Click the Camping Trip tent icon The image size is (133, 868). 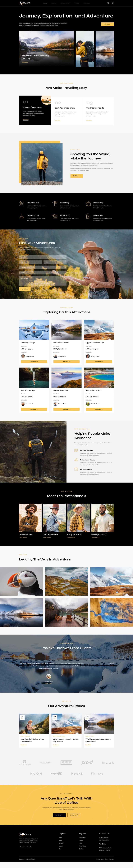click(x=21, y=216)
